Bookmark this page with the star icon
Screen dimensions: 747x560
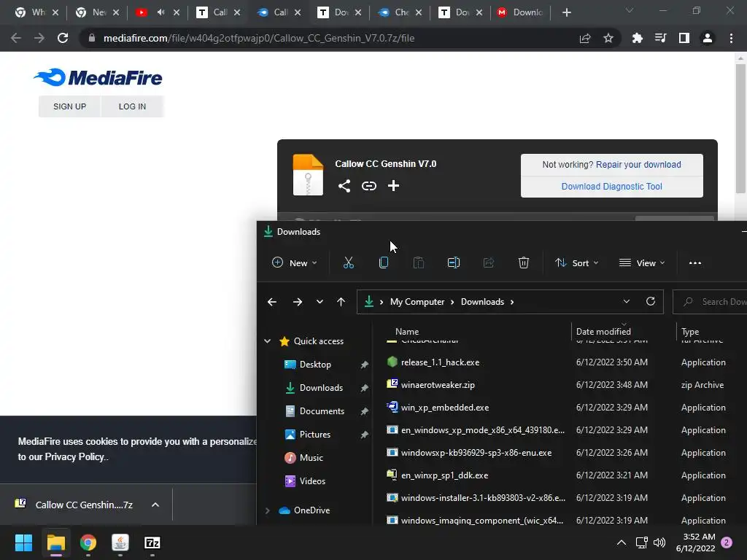[x=608, y=38]
